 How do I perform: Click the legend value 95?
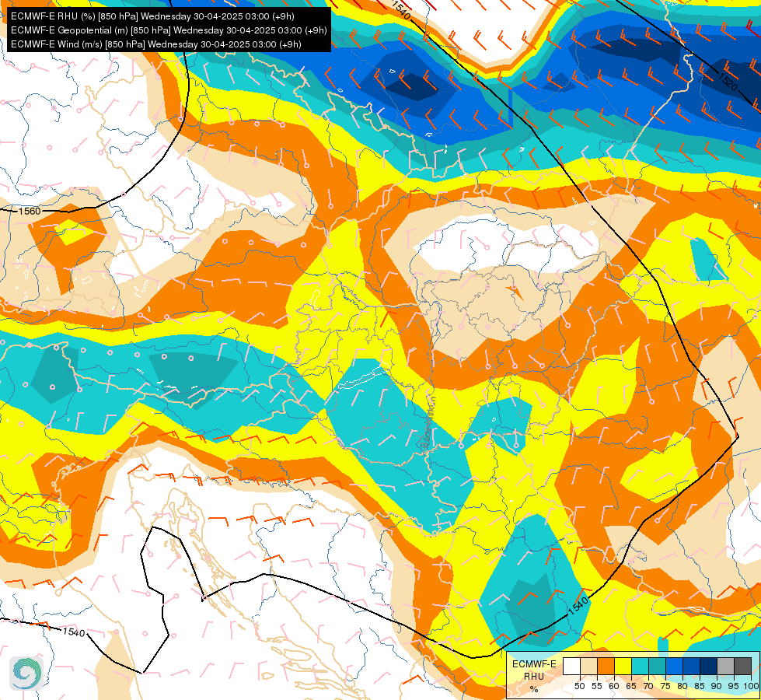[x=734, y=686]
